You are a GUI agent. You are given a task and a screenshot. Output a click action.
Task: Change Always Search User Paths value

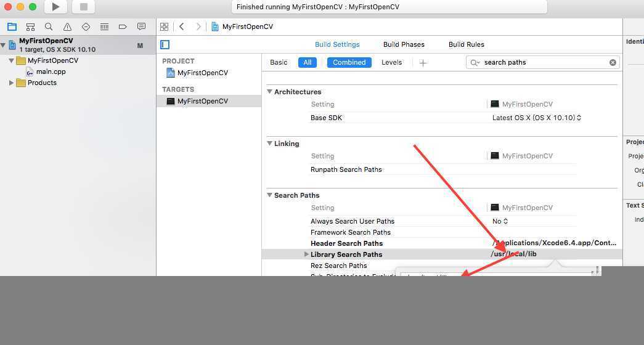[500, 221]
